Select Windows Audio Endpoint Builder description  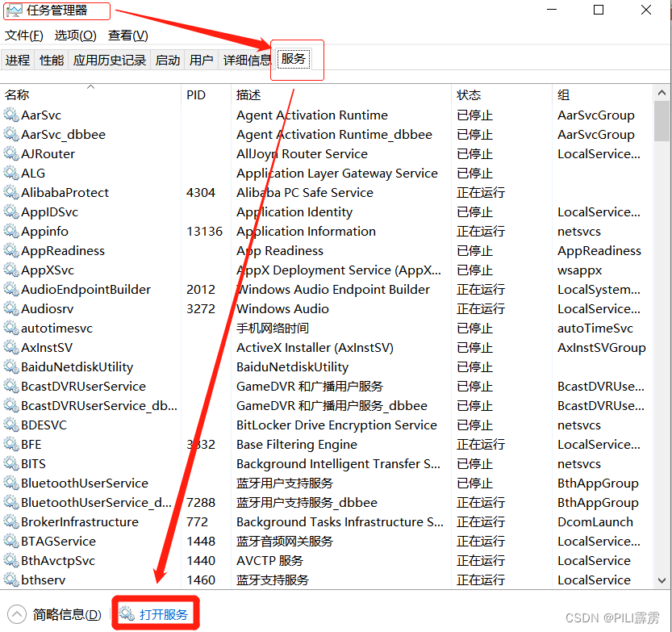pos(333,290)
